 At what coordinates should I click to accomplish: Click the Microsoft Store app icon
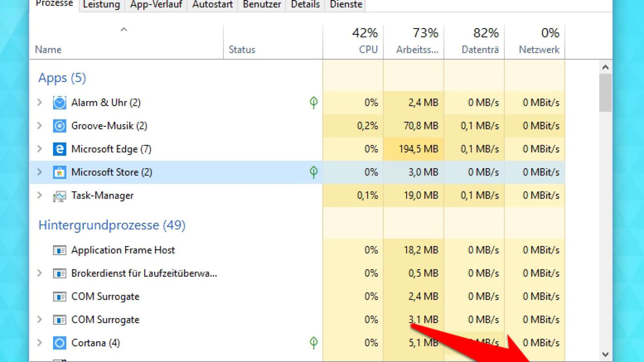60,172
